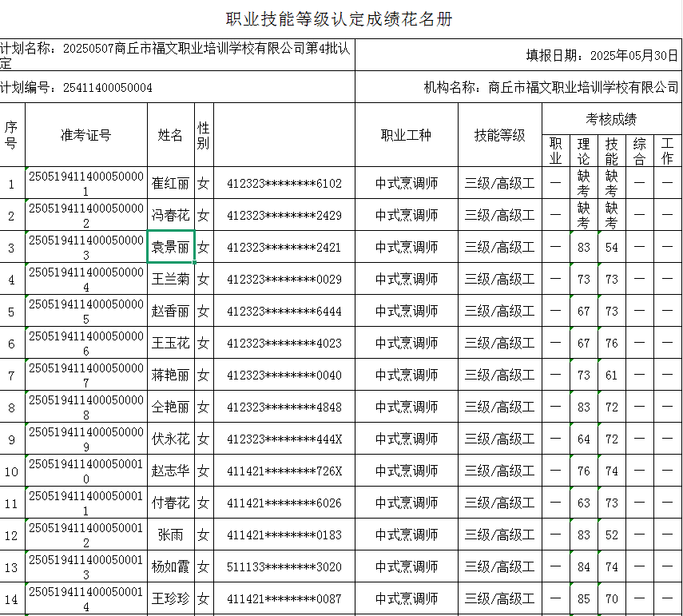Click theory score 85 for 王珍珍
683x616 pixels.
(584, 598)
